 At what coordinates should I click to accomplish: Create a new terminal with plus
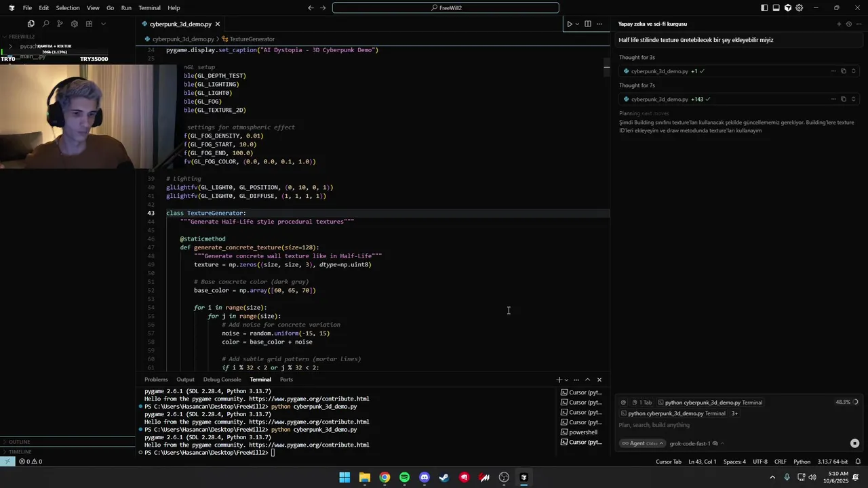(x=559, y=380)
